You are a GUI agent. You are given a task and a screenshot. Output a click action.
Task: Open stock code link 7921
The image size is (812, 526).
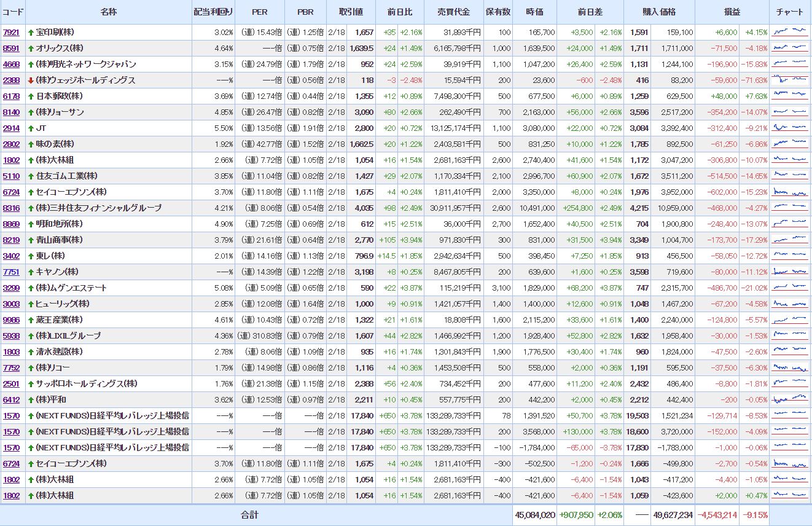click(11, 32)
